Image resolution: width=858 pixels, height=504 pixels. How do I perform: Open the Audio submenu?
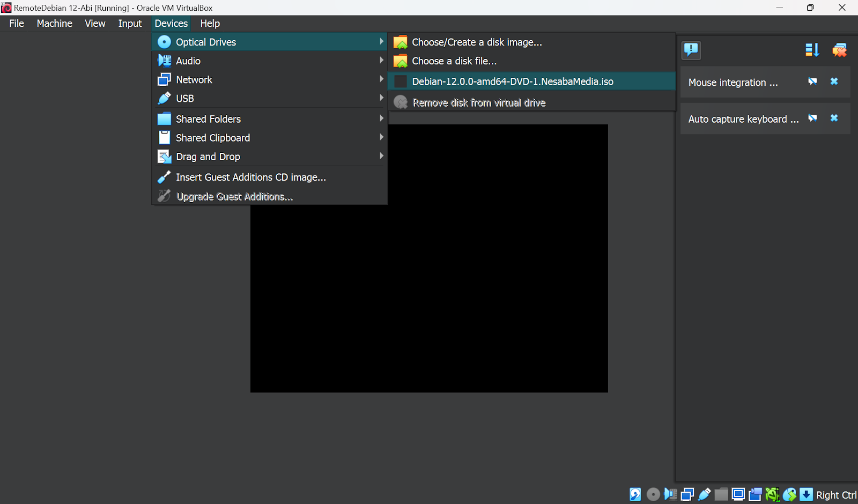pos(270,61)
